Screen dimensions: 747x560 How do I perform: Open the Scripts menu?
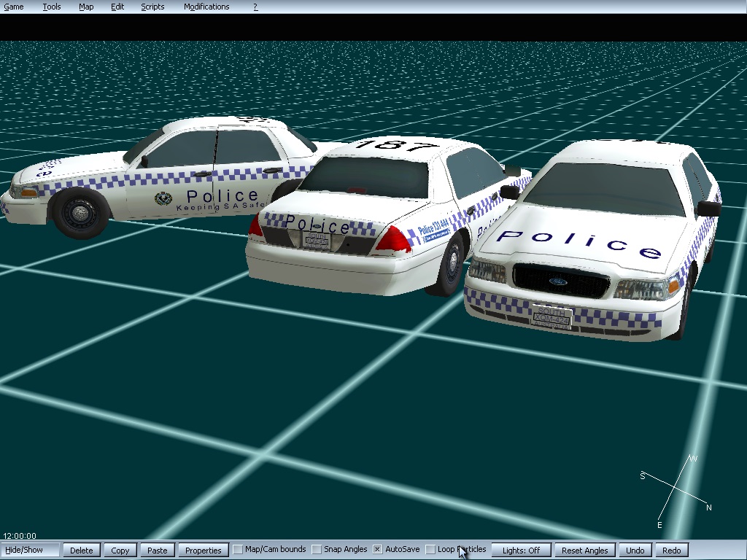pyautogui.click(x=152, y=7)
